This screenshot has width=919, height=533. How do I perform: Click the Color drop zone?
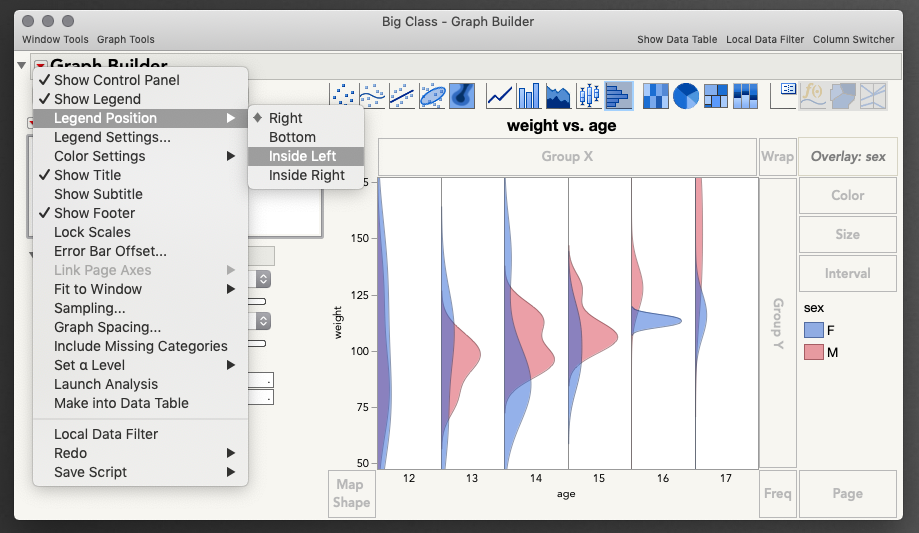847,195
